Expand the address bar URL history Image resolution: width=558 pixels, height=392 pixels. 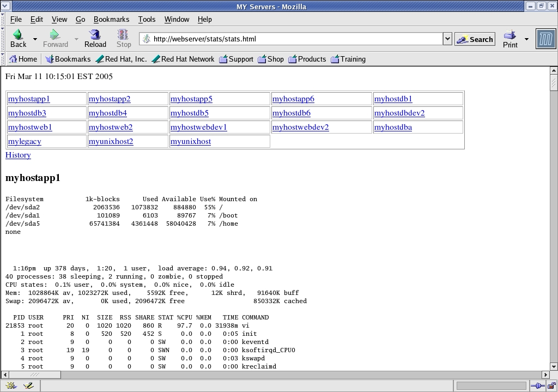click(447, 39)
